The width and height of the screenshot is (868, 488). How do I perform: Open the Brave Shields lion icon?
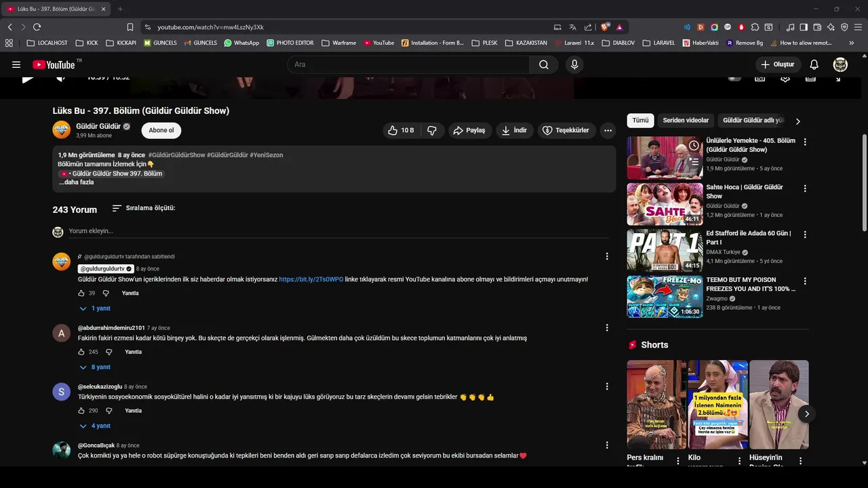click(x=605, y=27)
